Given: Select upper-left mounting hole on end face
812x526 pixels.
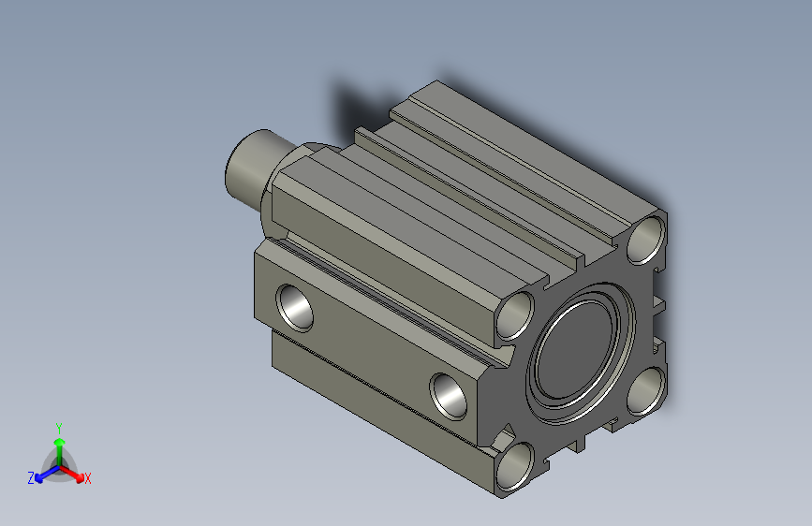Looking at the screenshot, I should point(515,315).
